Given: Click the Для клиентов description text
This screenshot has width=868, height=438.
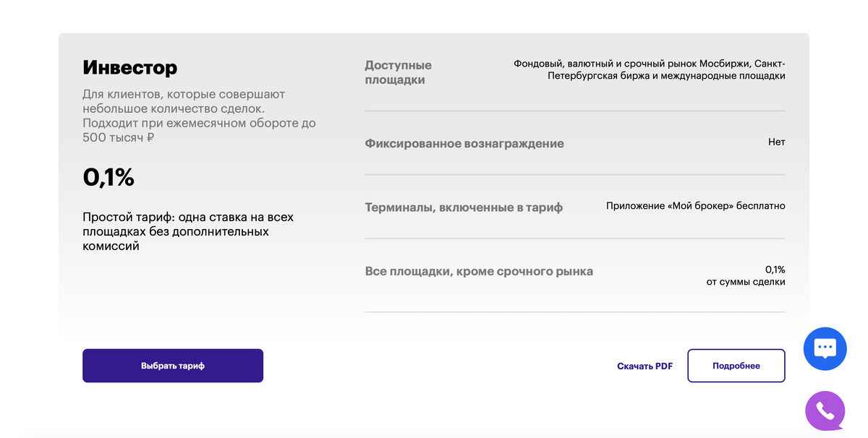Looking at the screenshot, I should pyautogui.click(x=199, y=116).
